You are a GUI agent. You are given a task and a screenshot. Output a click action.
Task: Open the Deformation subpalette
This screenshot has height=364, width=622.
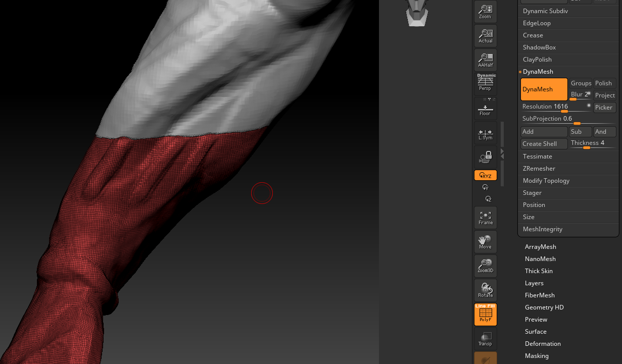pos(543,344)
